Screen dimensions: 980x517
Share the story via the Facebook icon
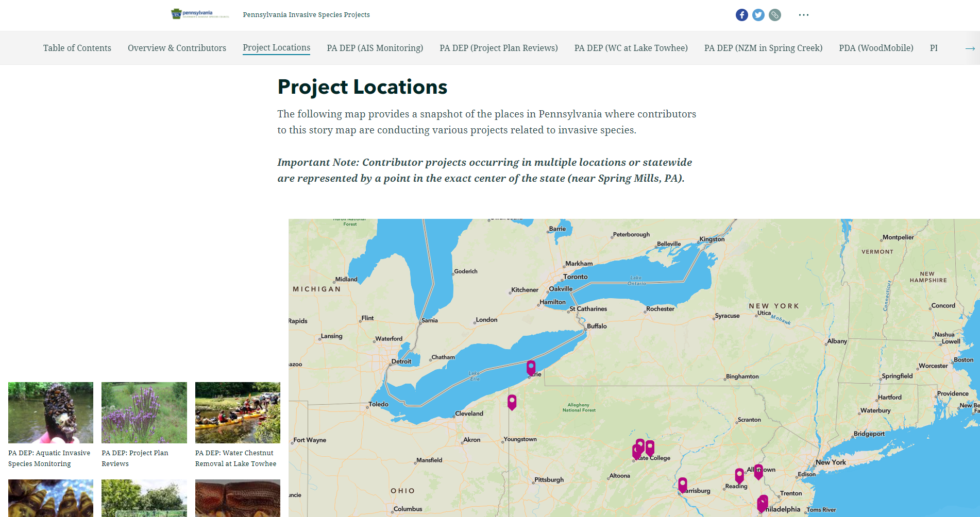pyautogui.click(x=741, y=15)
